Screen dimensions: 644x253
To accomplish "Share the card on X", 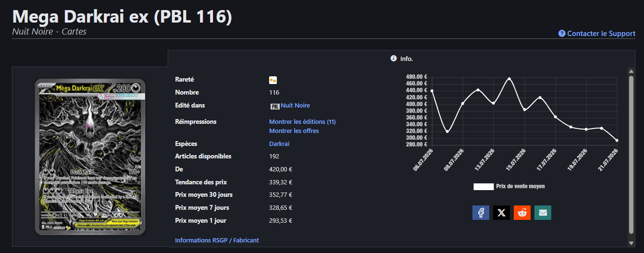I will (501, 213).
